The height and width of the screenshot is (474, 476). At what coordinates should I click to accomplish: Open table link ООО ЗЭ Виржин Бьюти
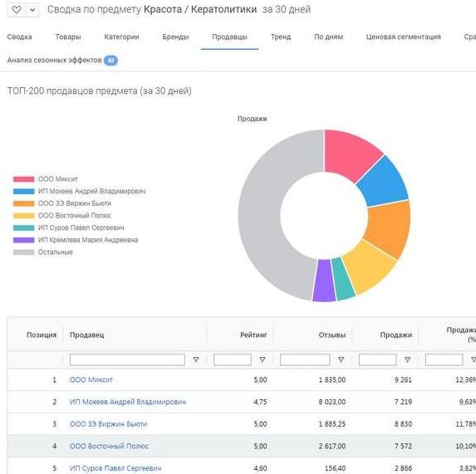pyautogui.click(x=108, y=424)
